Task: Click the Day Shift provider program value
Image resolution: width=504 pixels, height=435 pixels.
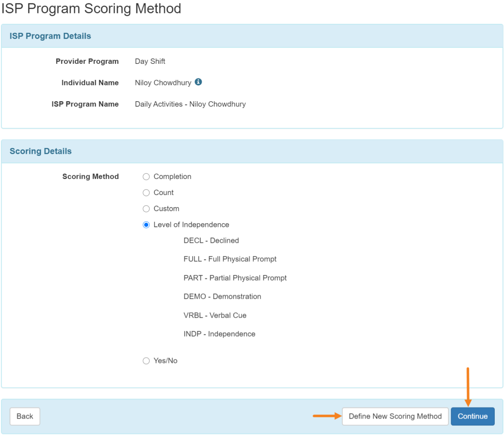Action: coord(150,61)
